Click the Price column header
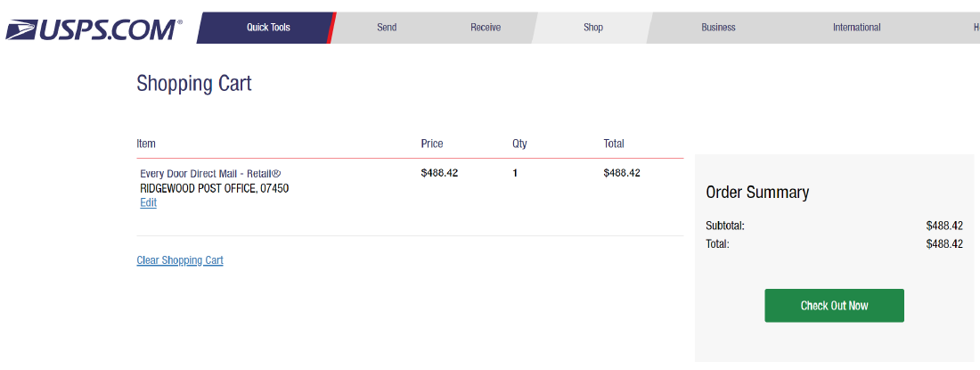This screenshot has width=980, height=370. click(432, 144)
